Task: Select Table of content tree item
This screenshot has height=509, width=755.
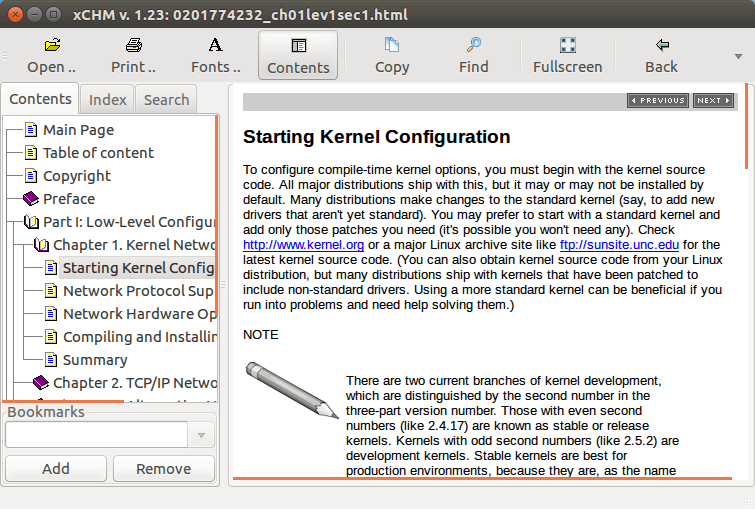Action: [x=98, y=153]
